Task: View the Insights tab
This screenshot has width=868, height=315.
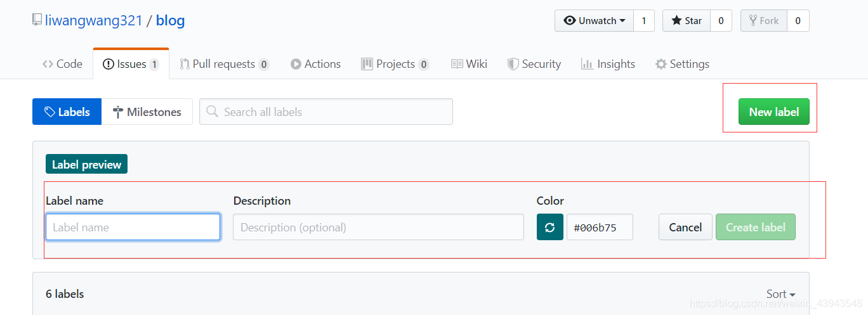Action: pos(608,64)
